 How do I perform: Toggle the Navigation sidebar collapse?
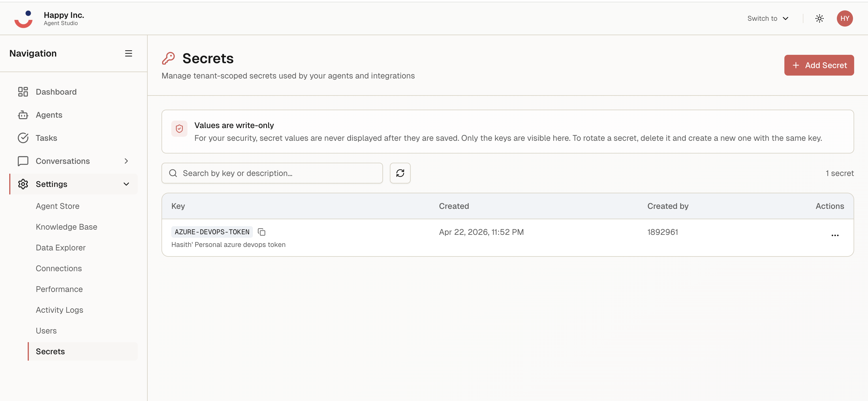coord(128,53)
